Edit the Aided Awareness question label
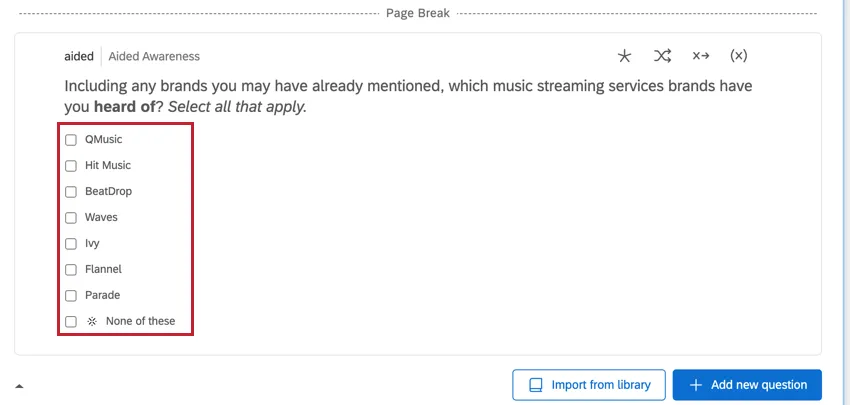This screenshot has width=850, height=405. pyautogui.click(x=154, y=57)
